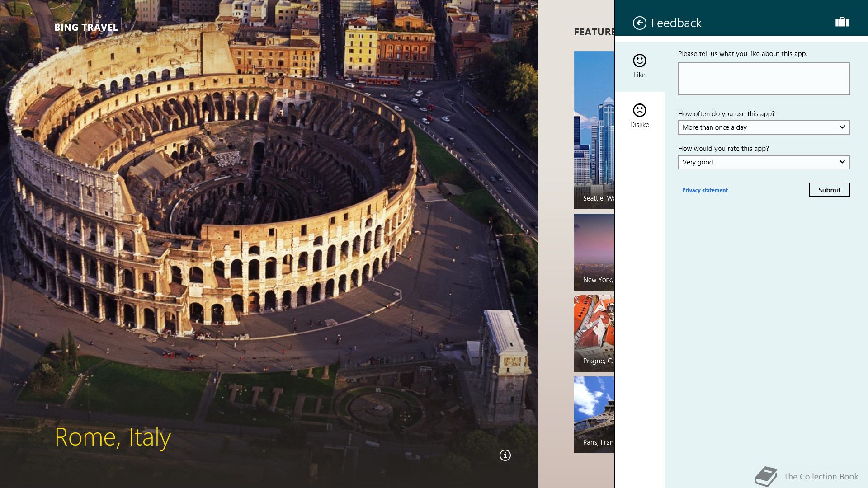Screen dimensions: 868x488
Task: Click the feedback text box
Action: coord(764,79)
